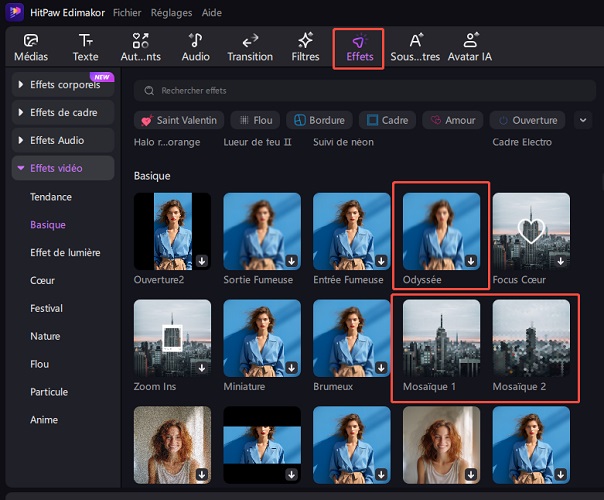The height and width of the screenshot is (500, 604).
Task: Expand the Effets corporels category
Action: click(x=63, y=85)
